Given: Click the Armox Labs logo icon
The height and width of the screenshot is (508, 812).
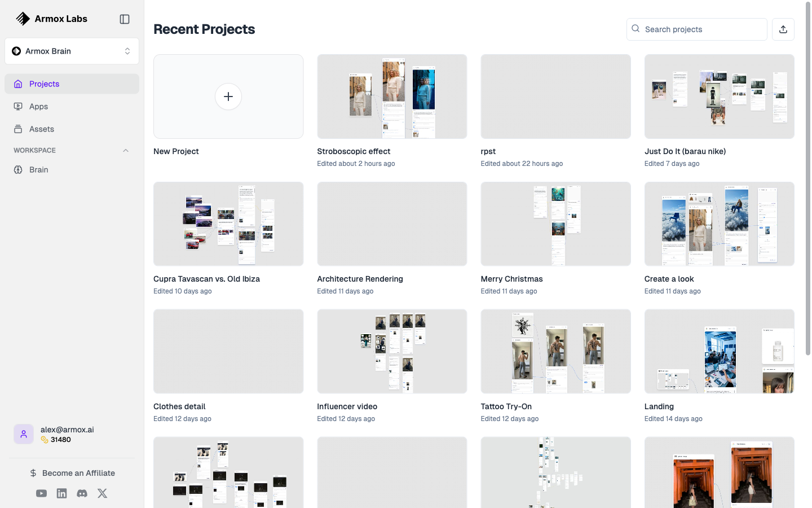Looking at the screenshot, I should pyautogui.click(x=23, y=19).
